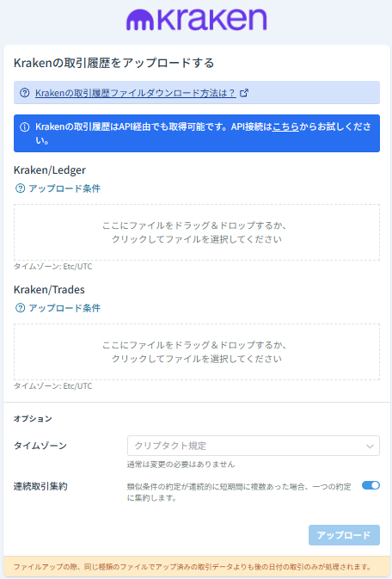The image size is (392, 579).
Task: Click the オプション section heading
Action: pyautogui.click(x=33, y=418)
